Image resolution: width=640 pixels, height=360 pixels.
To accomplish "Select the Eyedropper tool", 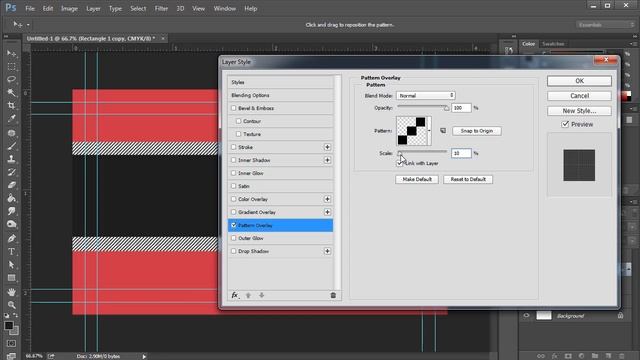I will coord(11,119).
